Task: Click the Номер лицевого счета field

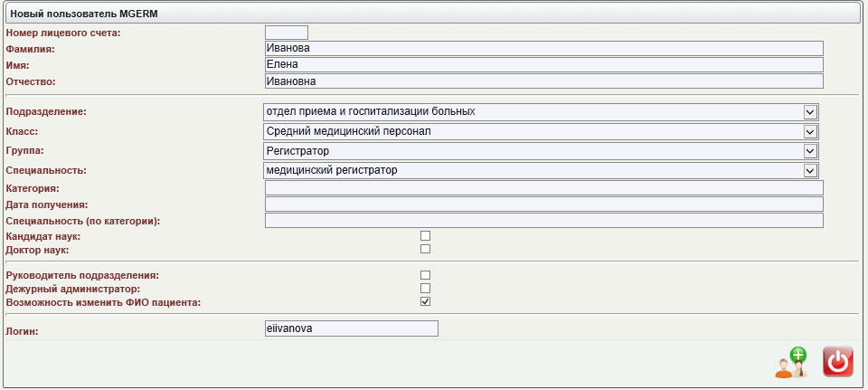Action: 286,33
